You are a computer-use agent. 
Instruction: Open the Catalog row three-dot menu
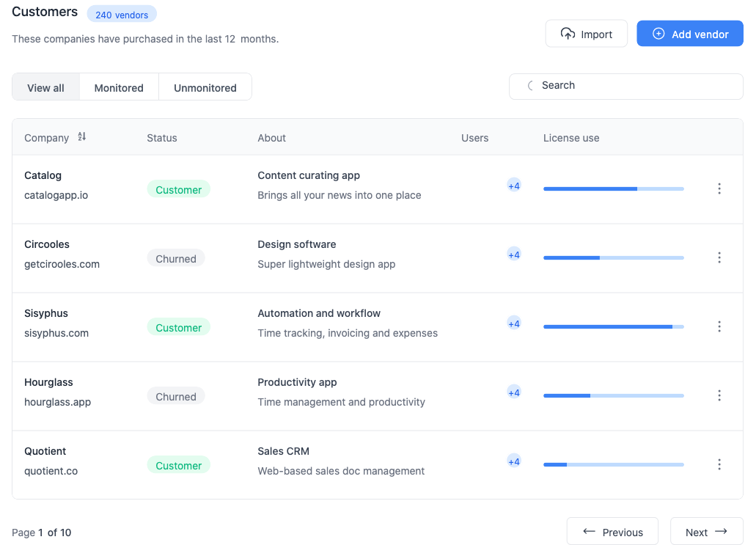(x=719, y=189)
